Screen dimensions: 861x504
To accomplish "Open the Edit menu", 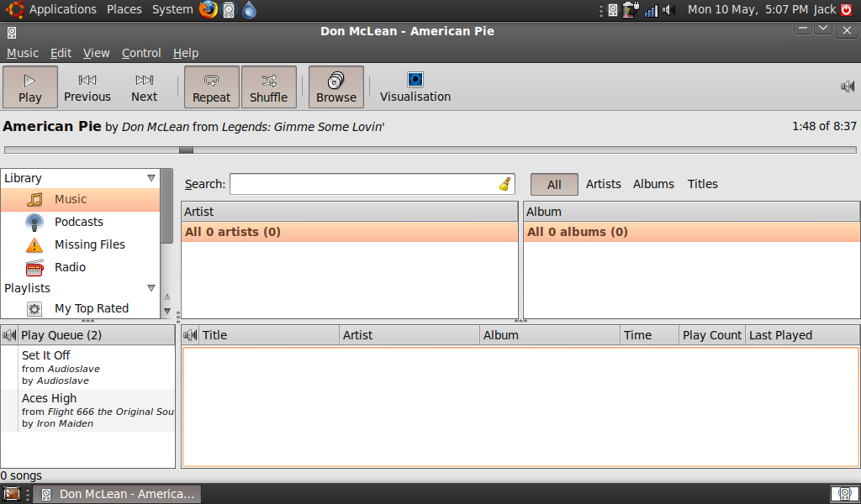I will click(61, 53).
